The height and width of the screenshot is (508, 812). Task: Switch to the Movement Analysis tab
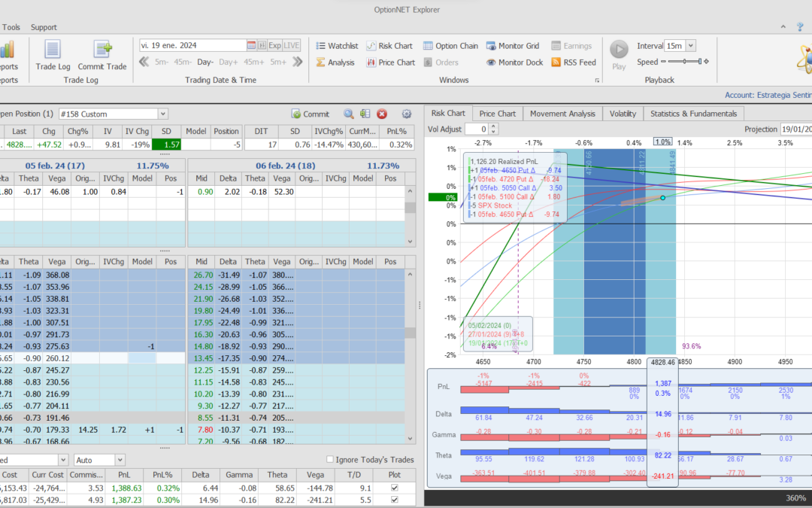[562, 114]
